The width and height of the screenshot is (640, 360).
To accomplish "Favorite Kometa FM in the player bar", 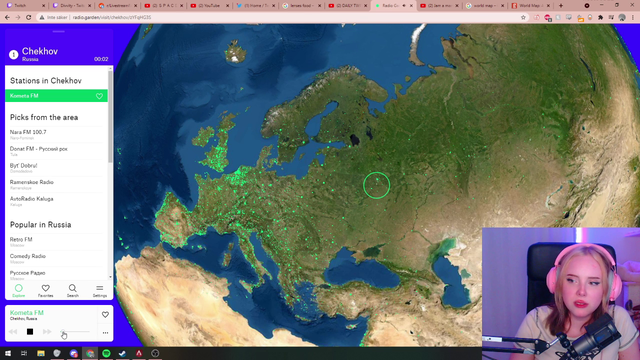I will 105,315.
